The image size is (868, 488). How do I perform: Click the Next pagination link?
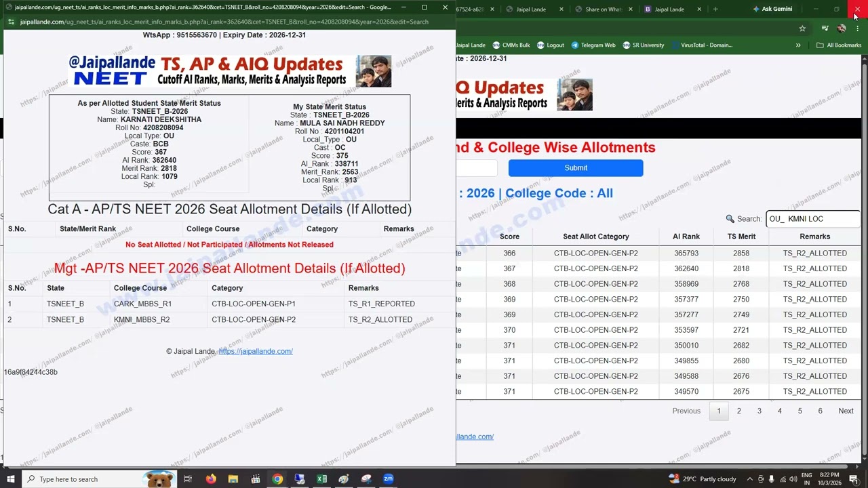pyautogui.click(x=846, y=411)
